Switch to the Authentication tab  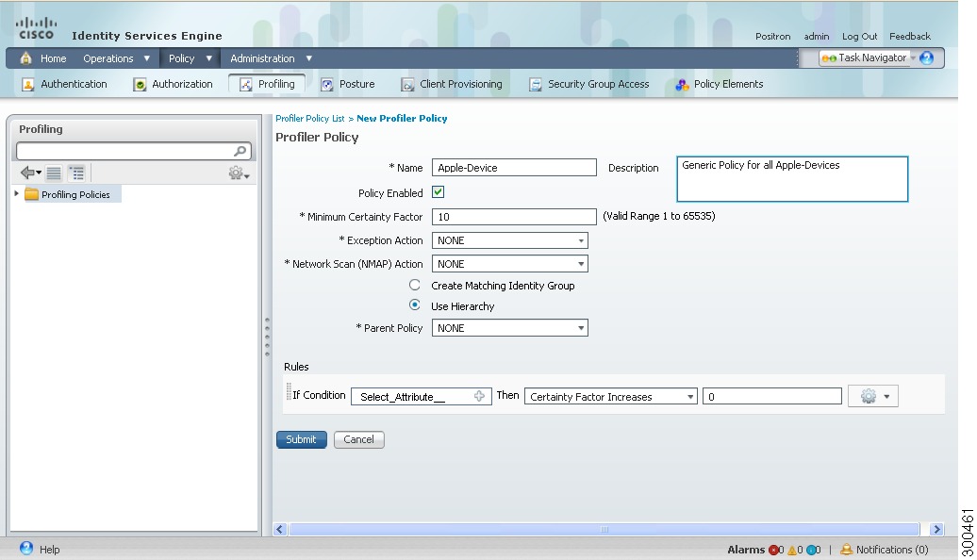(64, 84)
